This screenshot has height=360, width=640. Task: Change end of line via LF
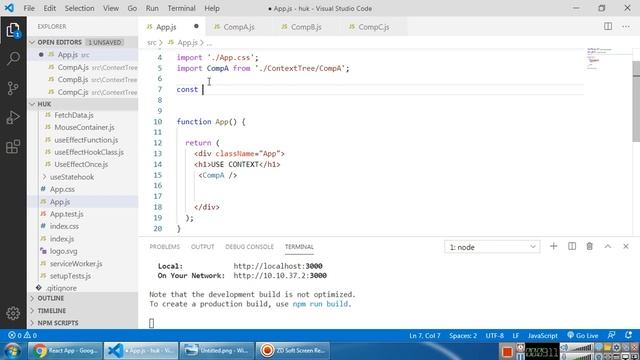click(516, 335)
